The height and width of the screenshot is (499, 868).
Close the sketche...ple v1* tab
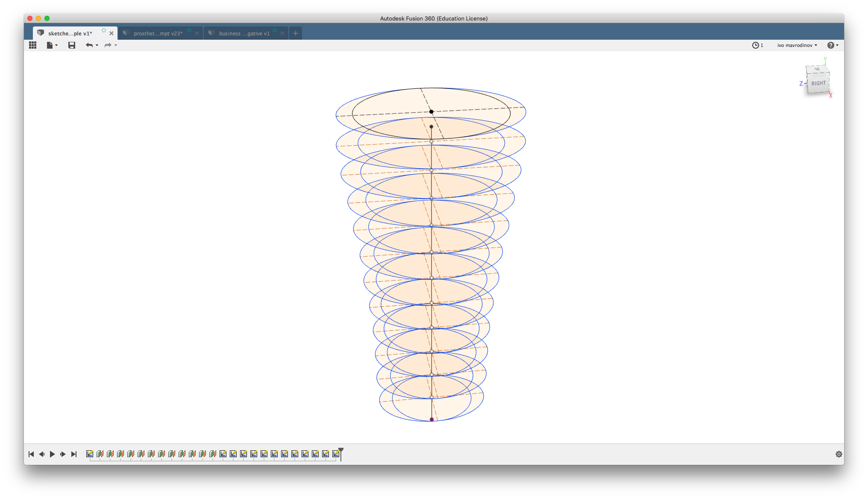click(x=111, y=33)
